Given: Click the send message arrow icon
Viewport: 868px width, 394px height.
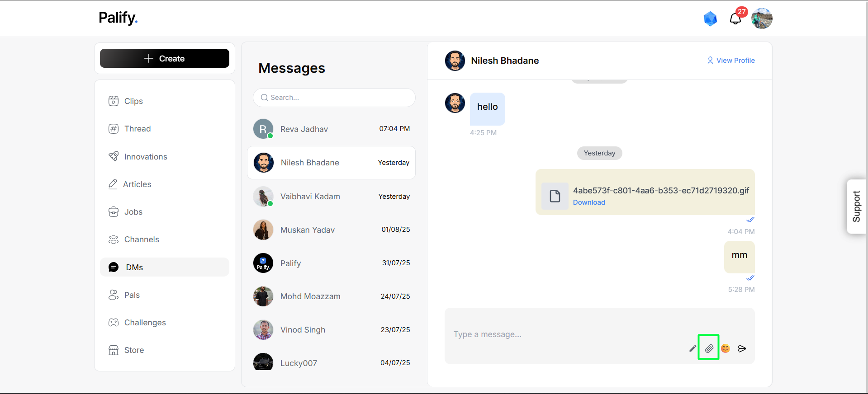Looking at the screenshot, I should pyautogui.click(x=742, y=348).
